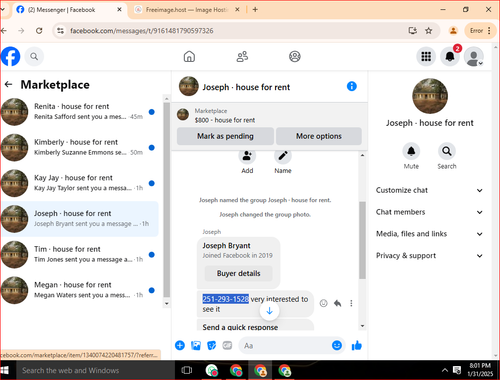
Task: Close the Freeimage.host tab
Action: pos(237,10)
